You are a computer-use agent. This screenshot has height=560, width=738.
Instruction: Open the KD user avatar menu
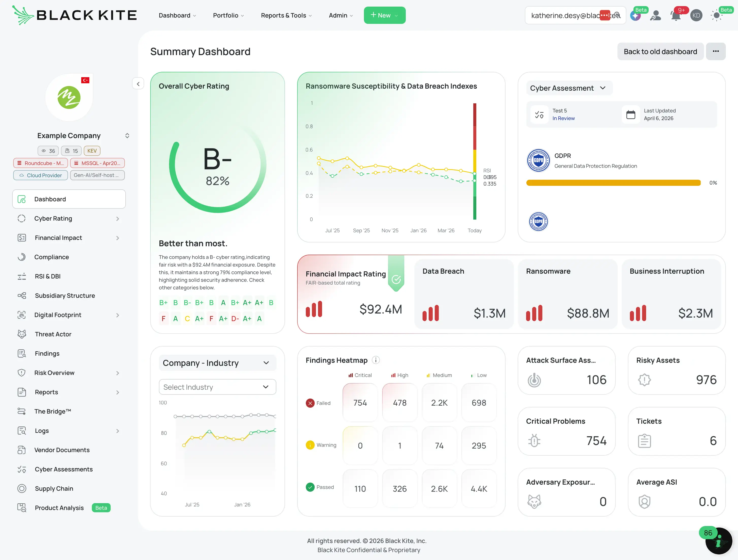pyautogui.click(x=696, y=15)
